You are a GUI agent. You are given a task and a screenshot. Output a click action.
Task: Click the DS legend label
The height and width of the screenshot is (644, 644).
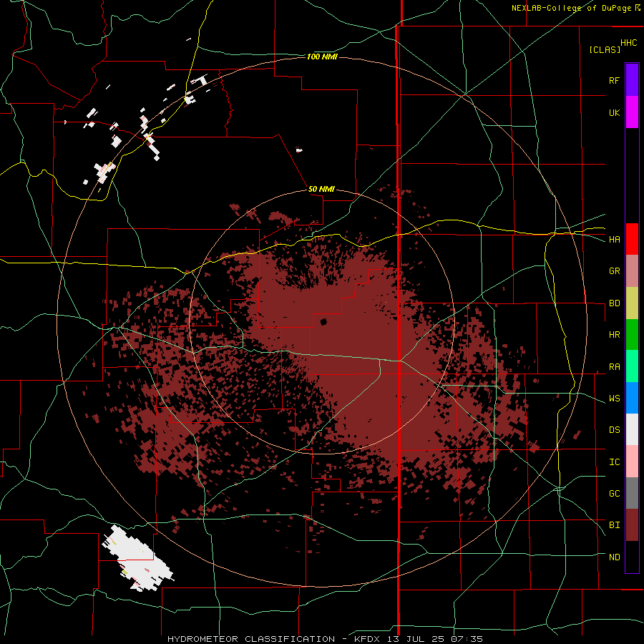(614, 430)
